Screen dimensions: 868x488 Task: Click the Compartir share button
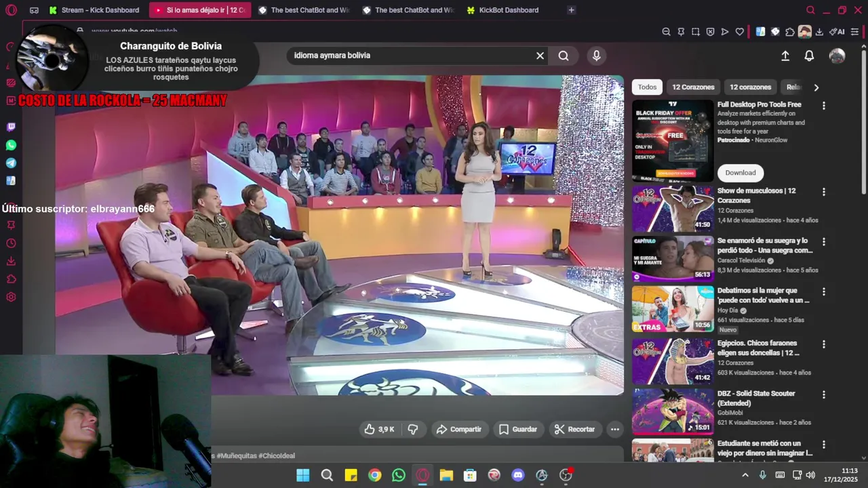click(x=459, y=429)
